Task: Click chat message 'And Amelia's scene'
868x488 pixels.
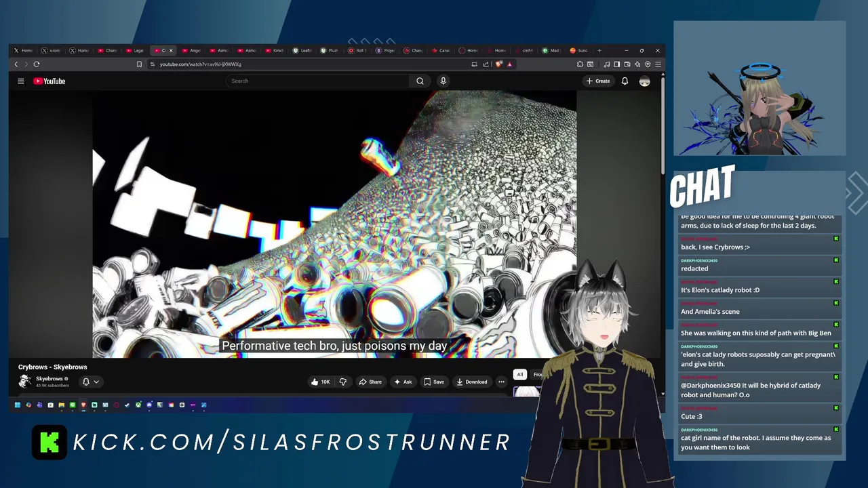Action: coord(710,312)
